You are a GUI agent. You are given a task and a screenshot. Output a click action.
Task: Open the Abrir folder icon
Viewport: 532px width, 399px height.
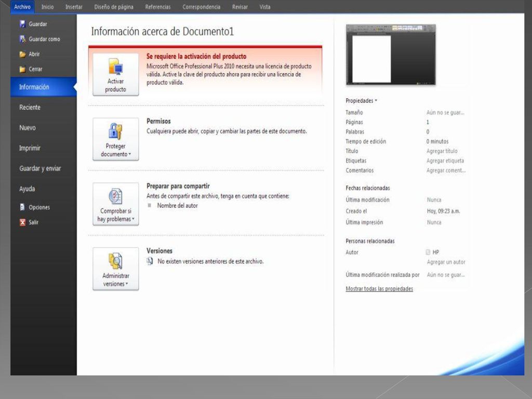22,54
